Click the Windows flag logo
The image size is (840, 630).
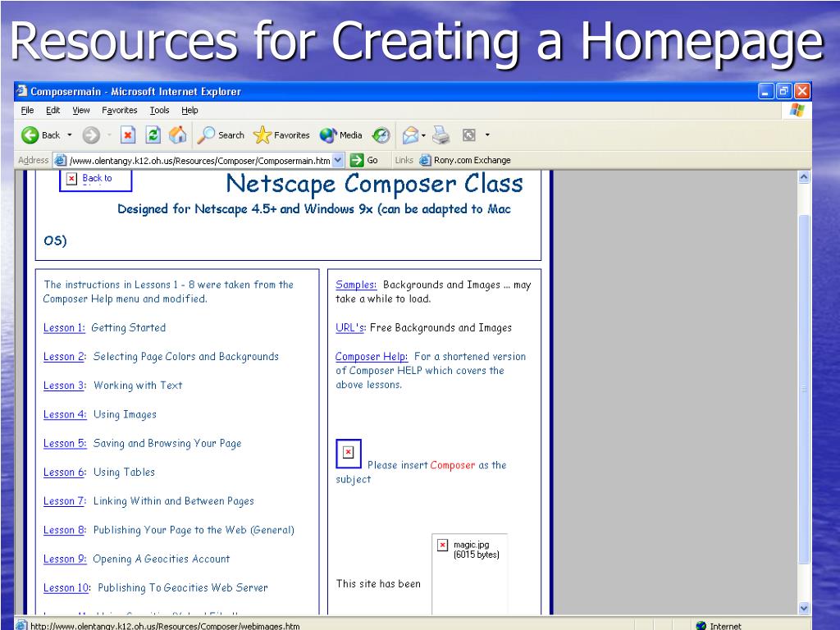(797, 111)
